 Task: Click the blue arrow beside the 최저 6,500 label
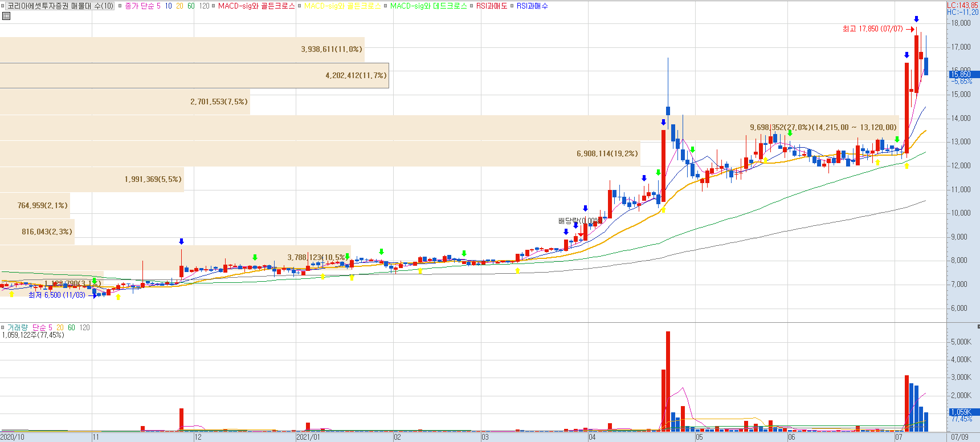point(93,295)
